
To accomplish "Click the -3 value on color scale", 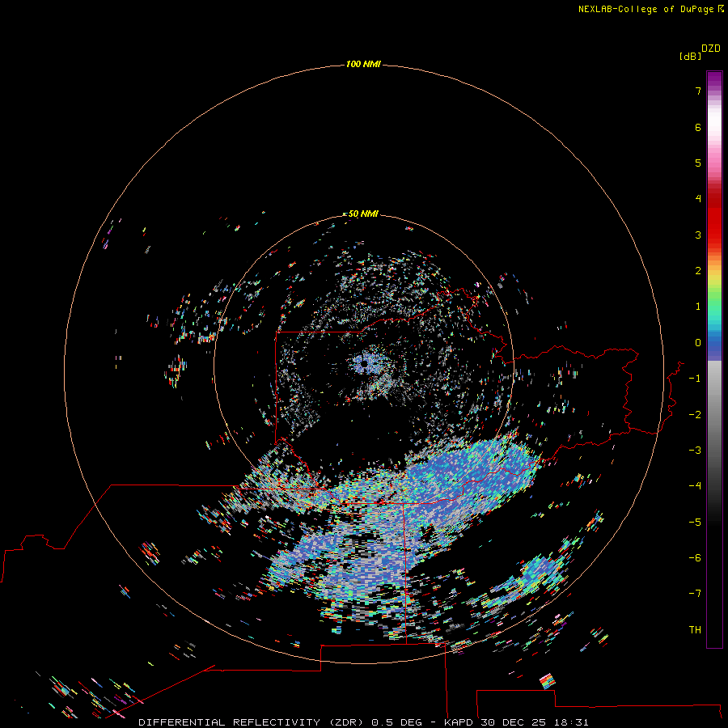I will (695, 451).
